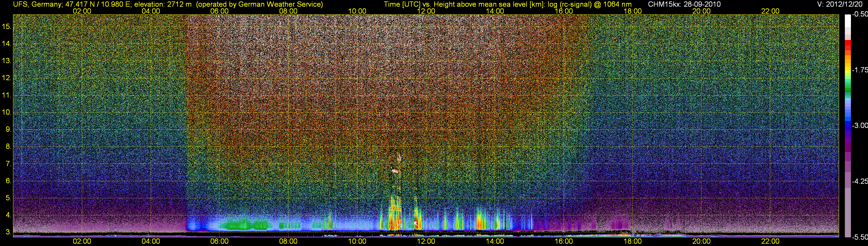Click the color scale value -4.25
Screen dimensions: 868x246
point(860,181)
